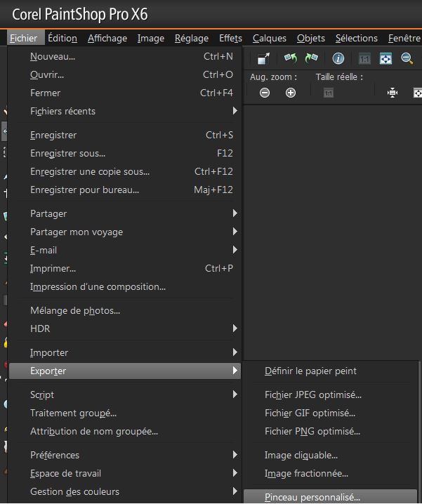Select Enregistrer (Ctrl+S)
422x504 pixels.
125,135
